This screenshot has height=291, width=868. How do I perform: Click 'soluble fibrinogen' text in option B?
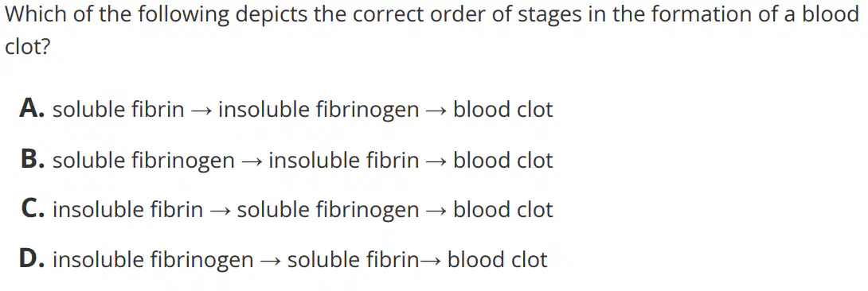click(144, 161)
